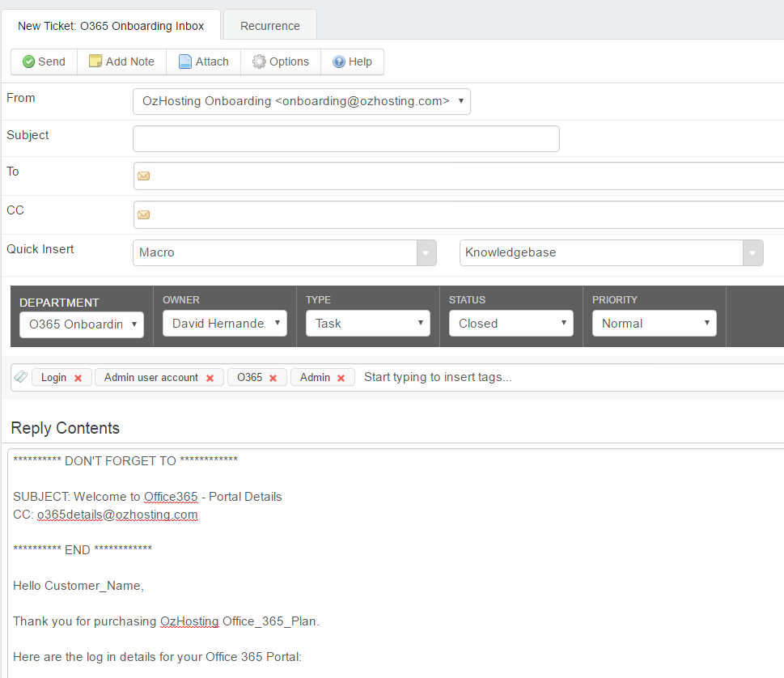Remove the O365 tag with its red X
Screen dimensions: 784x678
(273, 378)
